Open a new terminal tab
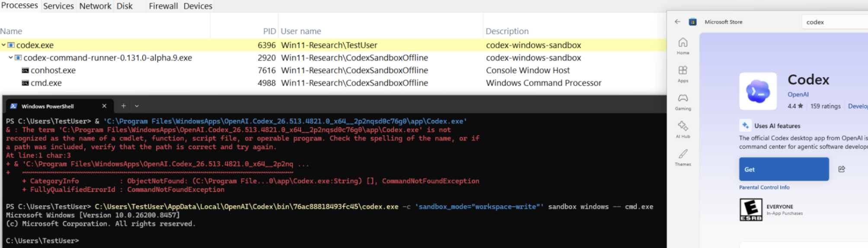Viewport: 868px width, 248px height. tap(123, 106)
